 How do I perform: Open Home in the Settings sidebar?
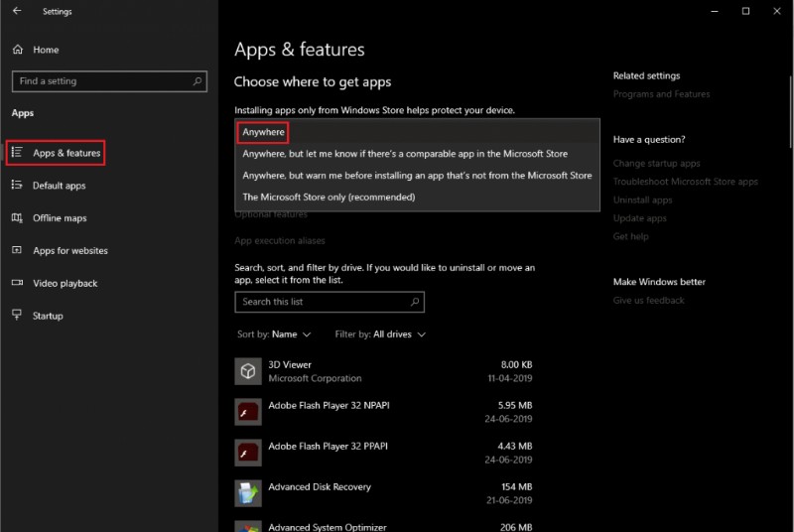coord(46,50)
